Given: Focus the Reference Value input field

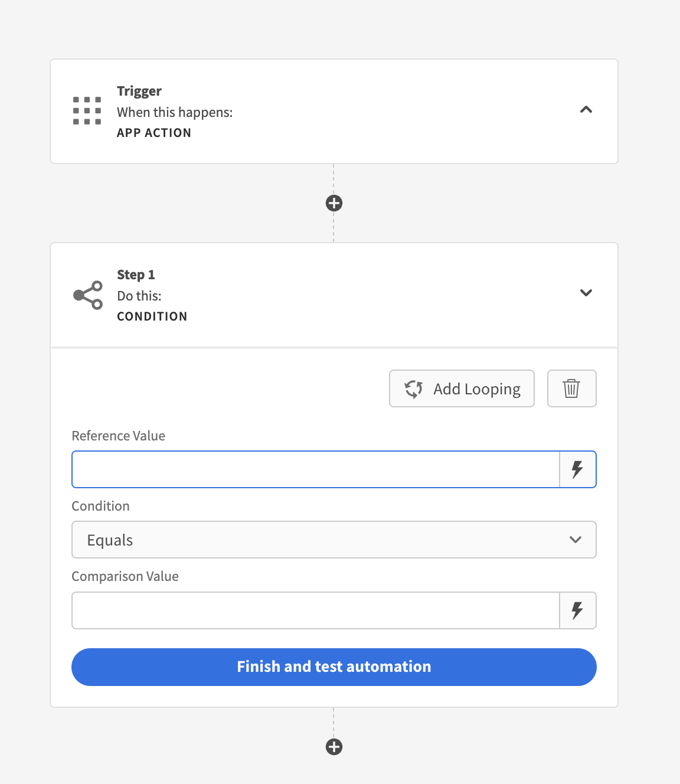Looking at the screenshot, I should [x=315, y=469].
